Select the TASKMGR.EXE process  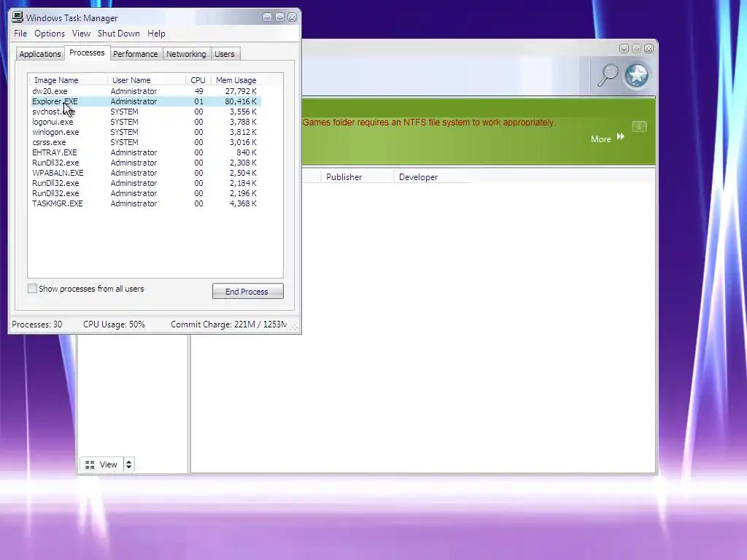click(146, 203)
